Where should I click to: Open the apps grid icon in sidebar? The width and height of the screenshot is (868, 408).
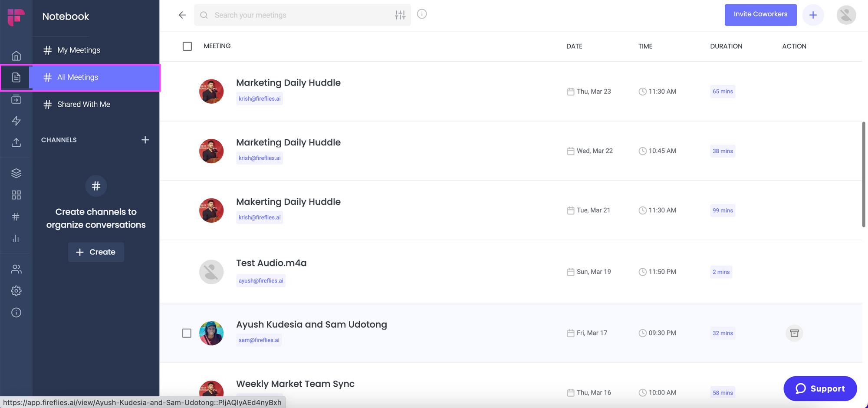pos(16,195)
